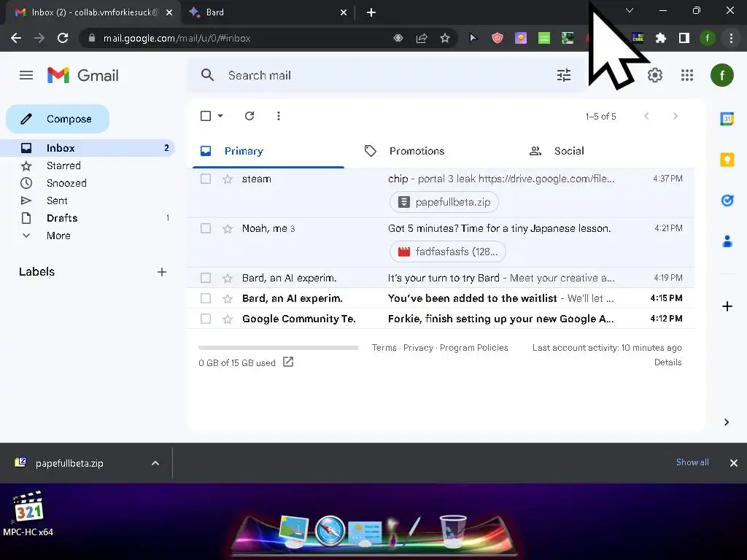Screen dimensions: 747x560
Task: Open Google Keep side panel
Action: click(727, 160)
